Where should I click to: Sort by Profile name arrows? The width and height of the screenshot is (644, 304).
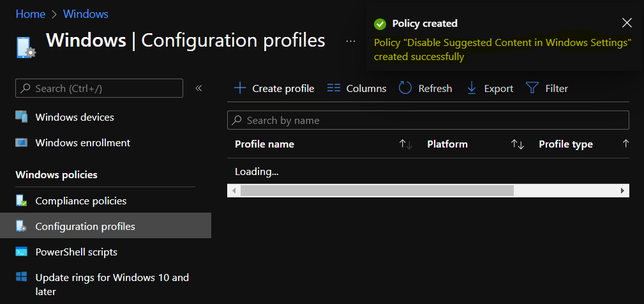(406, 144)
